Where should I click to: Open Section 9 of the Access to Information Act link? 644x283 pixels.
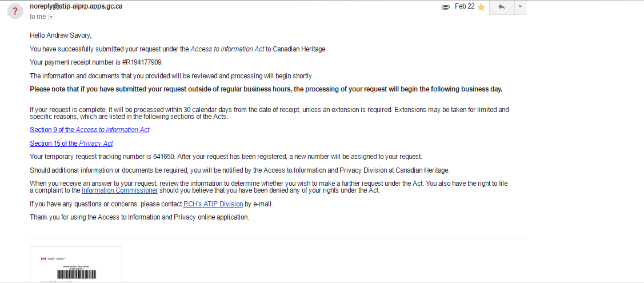(90, 130)
